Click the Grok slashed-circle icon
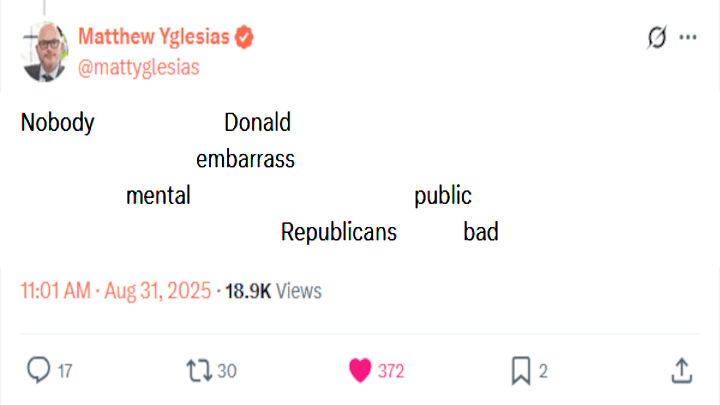 pos(657,38)
